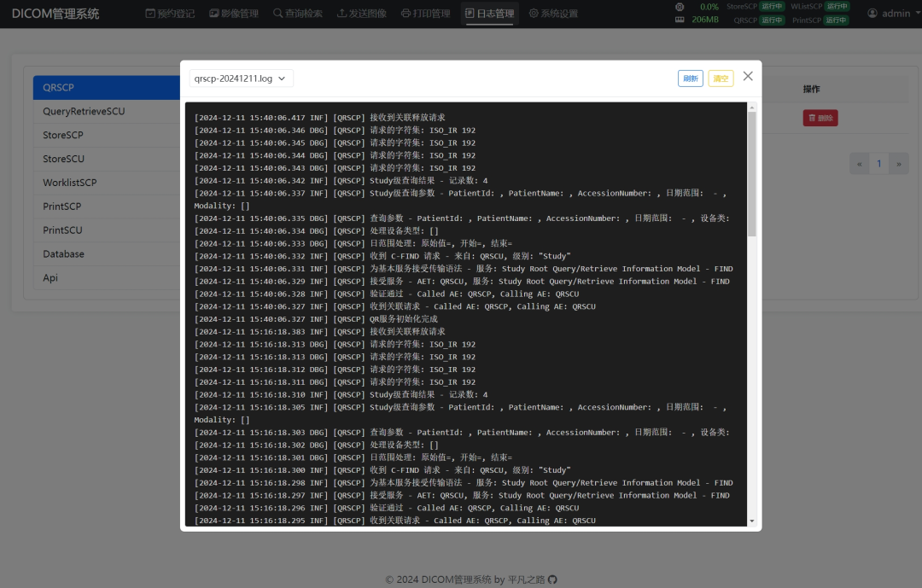Screen dimensions: 922x588
Task: Click the 系统设置 gear icon
Action: [x=534, y=14]
